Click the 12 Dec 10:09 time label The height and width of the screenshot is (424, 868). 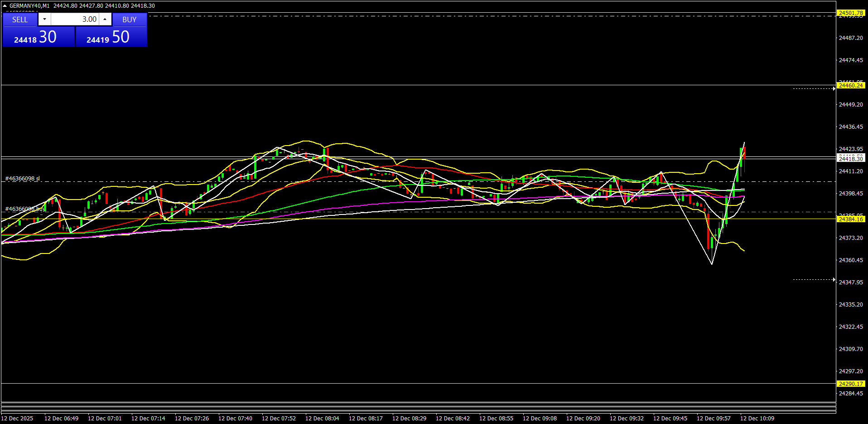(x=757, y=418)
